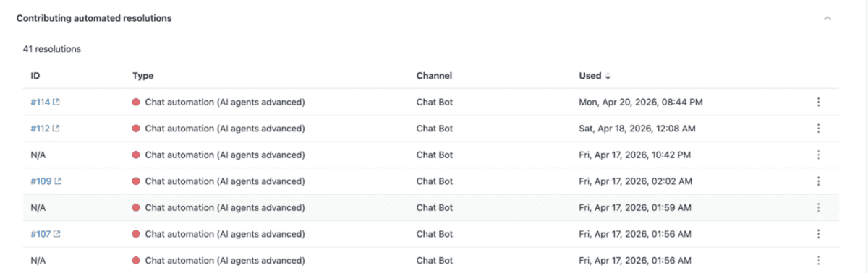Click red status dot in #114 row
This screenshot has height=273, width=868.
pos(136,103)
